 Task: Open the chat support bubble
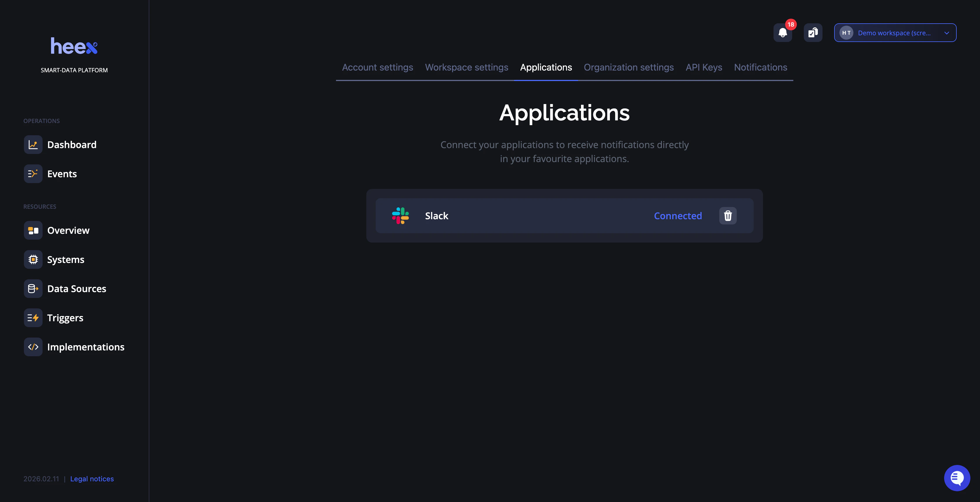(957, 478)
